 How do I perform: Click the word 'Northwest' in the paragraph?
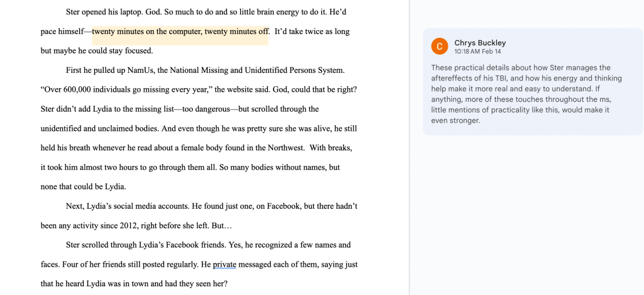tap(283, 148)
